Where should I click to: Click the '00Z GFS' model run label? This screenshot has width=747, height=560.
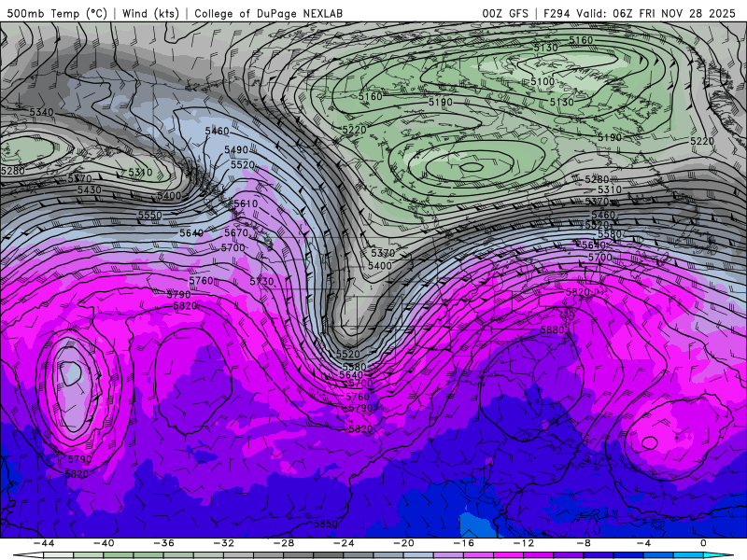click(505, 13)
